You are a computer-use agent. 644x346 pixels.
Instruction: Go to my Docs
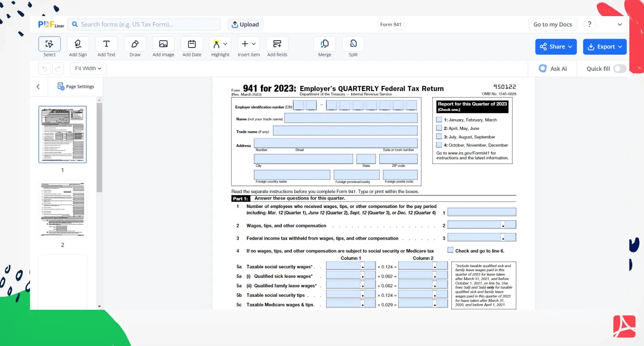[553, 24]
